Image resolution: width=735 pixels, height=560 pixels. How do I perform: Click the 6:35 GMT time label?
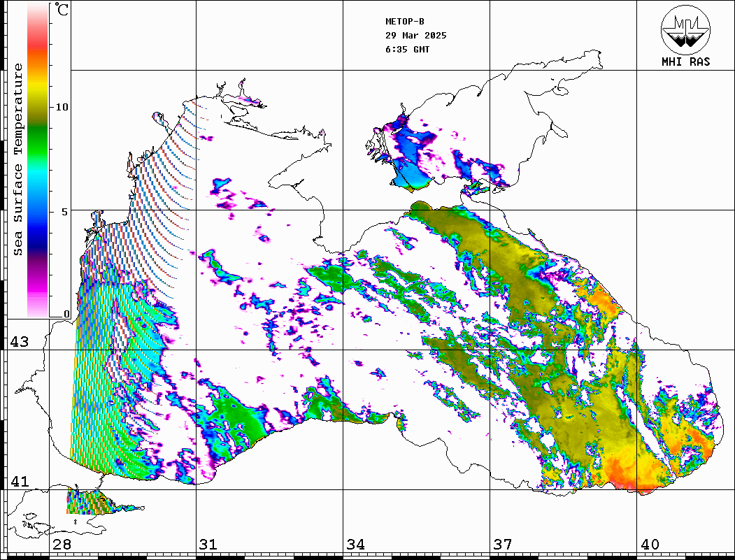pyautogui.click(x=407, y=50)
